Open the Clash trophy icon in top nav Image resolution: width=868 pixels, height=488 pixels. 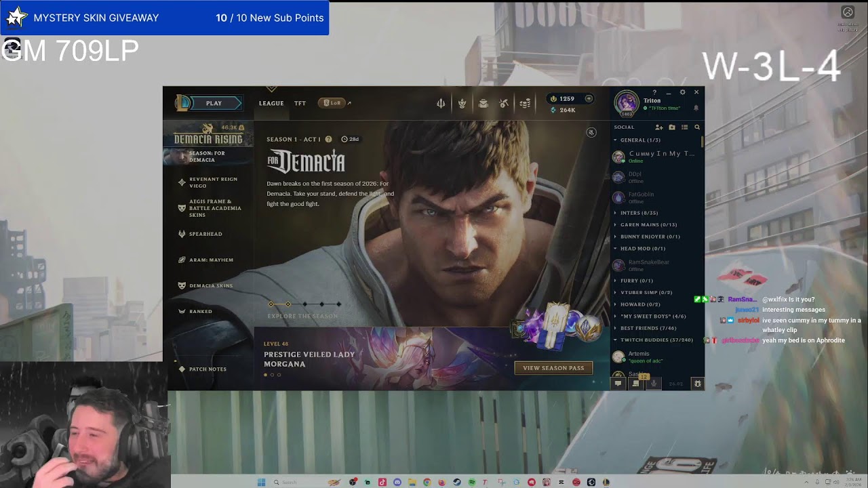click(x=462, y=103)
